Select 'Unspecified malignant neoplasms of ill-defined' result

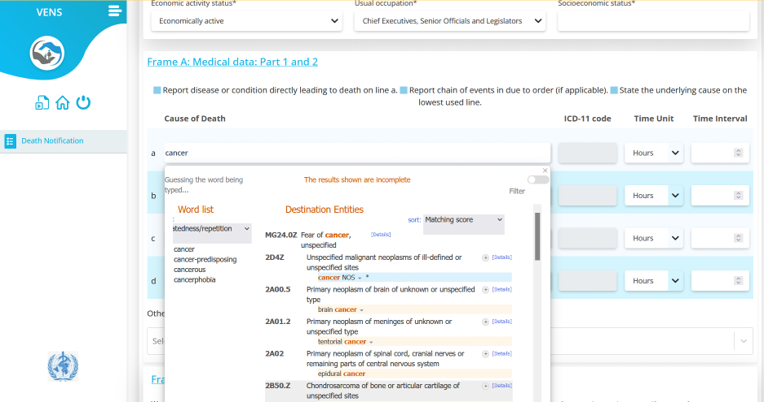[x=384, y=262]
